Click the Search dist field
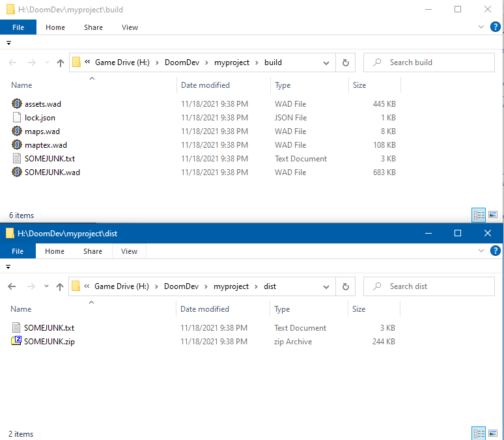The height and width of the screenshot is (440, 504). [428, 286]
